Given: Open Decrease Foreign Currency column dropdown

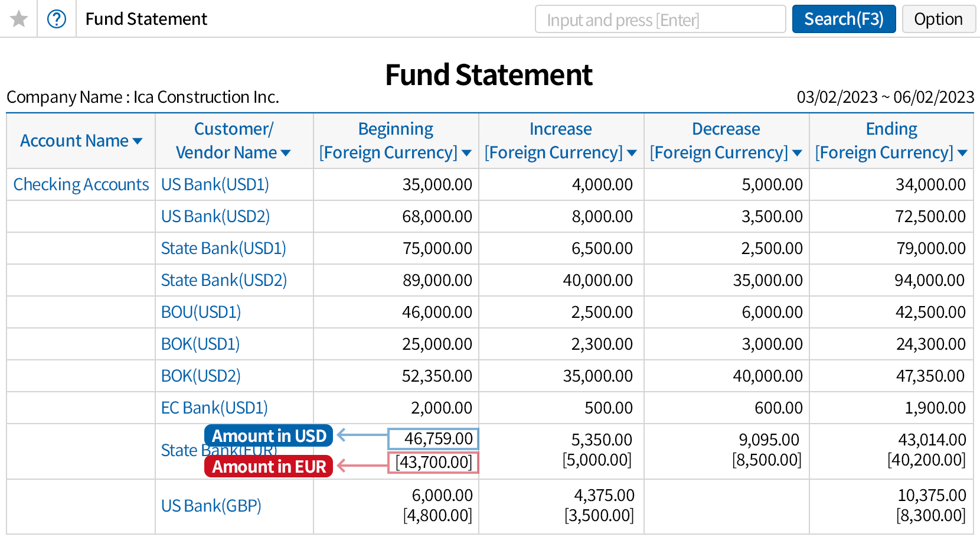Looking at the screenshot, I should click(x=797, y=153).
